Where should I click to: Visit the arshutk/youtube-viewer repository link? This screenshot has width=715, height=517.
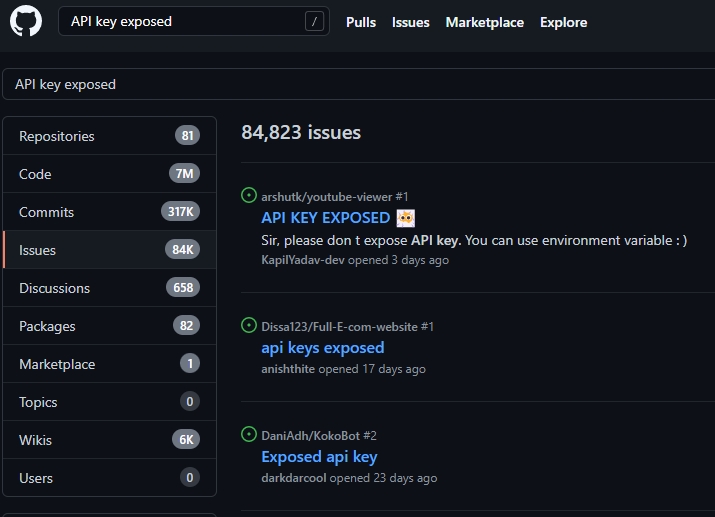point(326,197)
